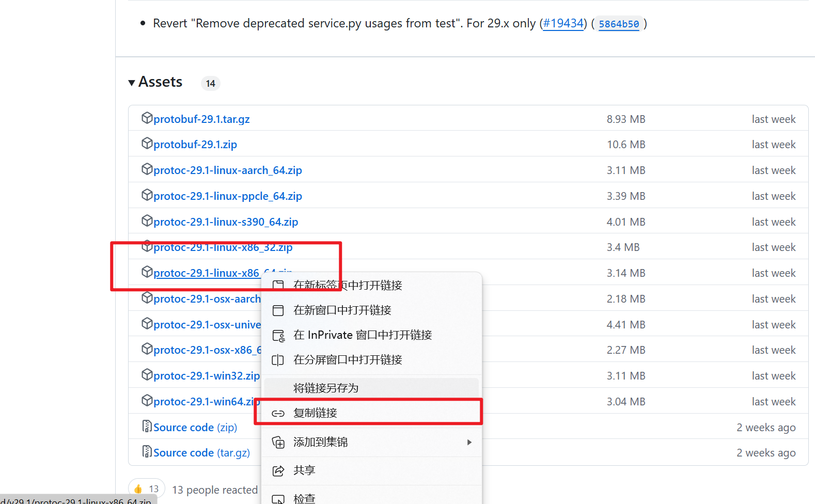Select Save link as menu entry
This screenshot has width=815, height=504.
click(x=325, y=388)
